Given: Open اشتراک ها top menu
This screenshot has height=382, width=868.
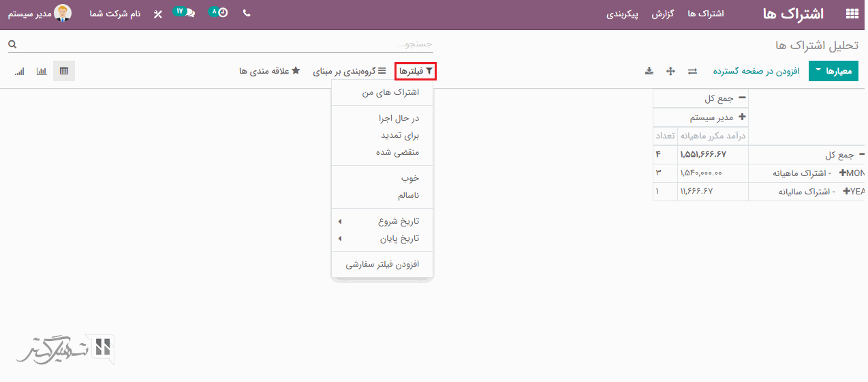Looking at the screenshot, I should 706,14.
